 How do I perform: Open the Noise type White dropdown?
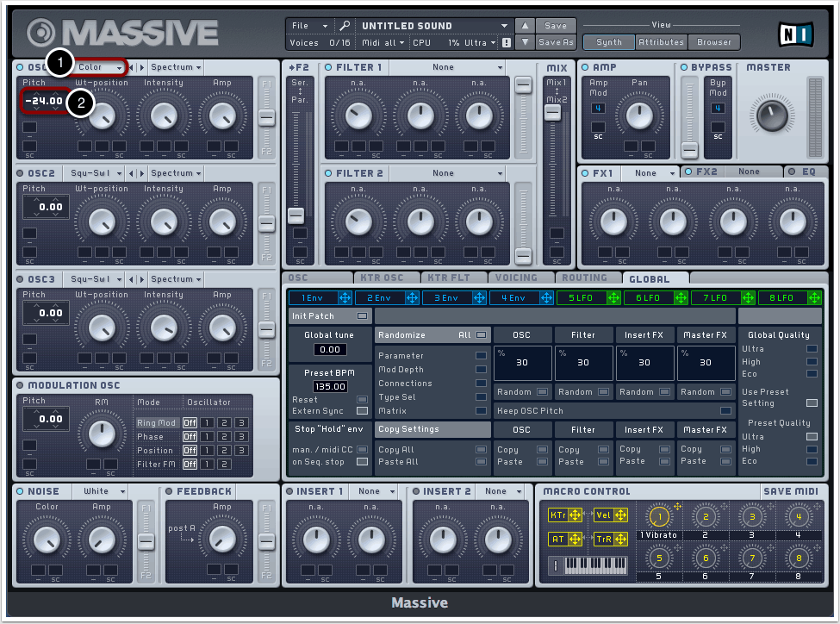103,491
